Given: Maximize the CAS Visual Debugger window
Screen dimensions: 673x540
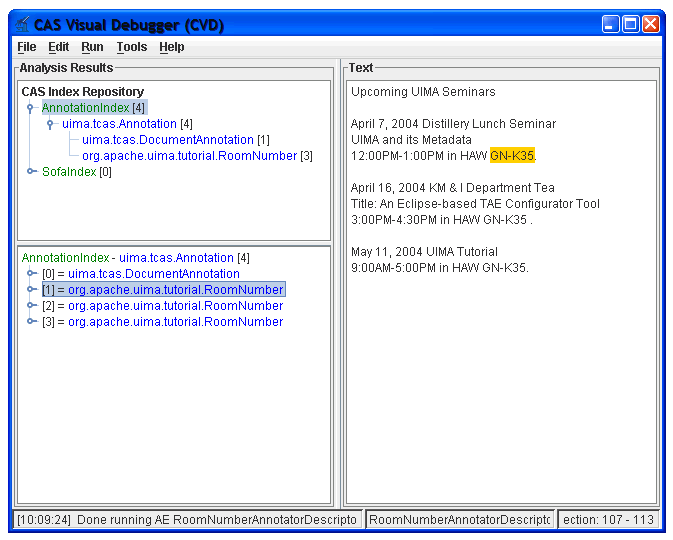Looking at the screenshot, I should (630, 24).
